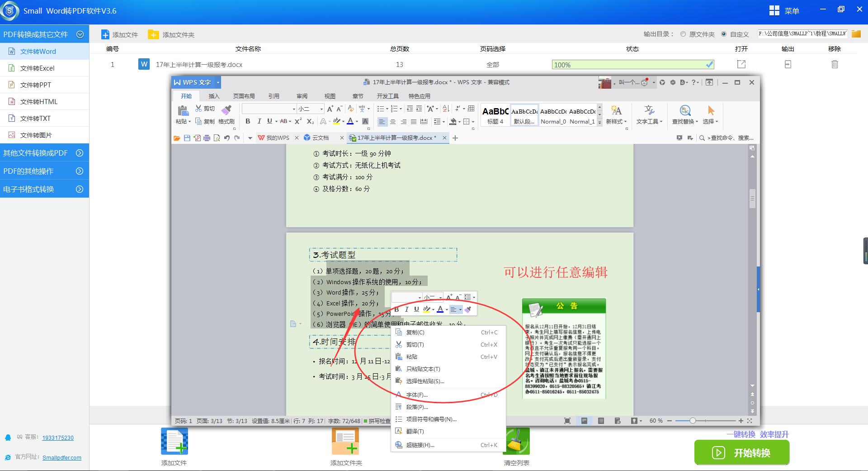This screenshot has width=868, height=471.
Task: Undo using the WPS quick access arrow
Action: point(226,138)
